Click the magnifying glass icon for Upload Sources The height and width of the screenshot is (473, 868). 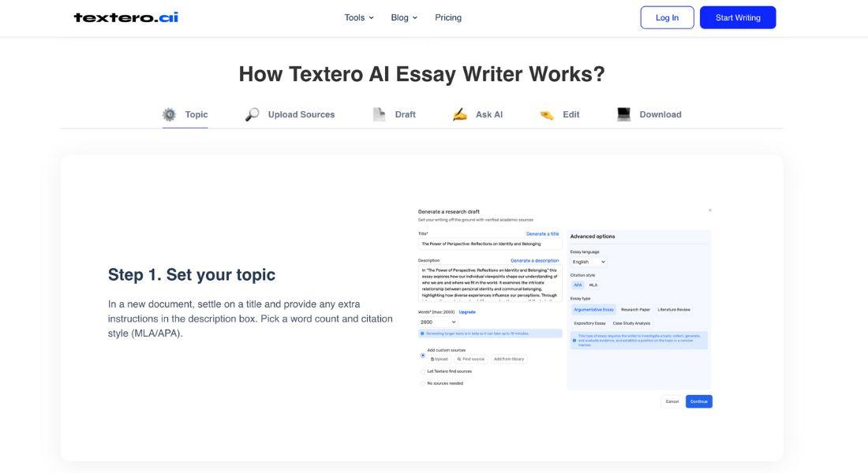(253, 114)
